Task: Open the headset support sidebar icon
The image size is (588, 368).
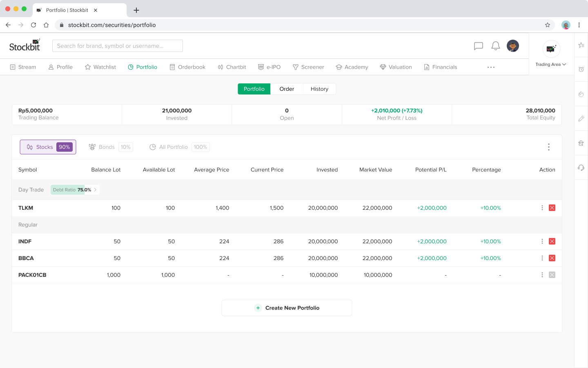Action: coord(581,168)
